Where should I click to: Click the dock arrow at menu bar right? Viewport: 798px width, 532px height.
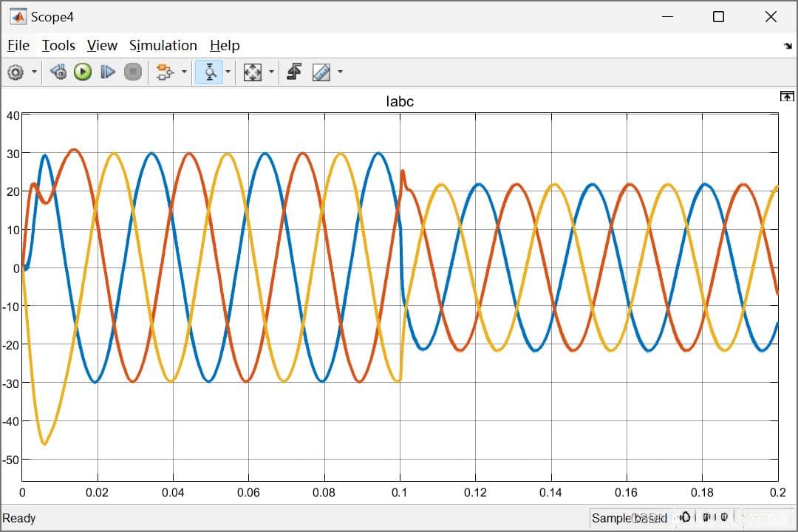pyautogui.click(x=788, y=47)
